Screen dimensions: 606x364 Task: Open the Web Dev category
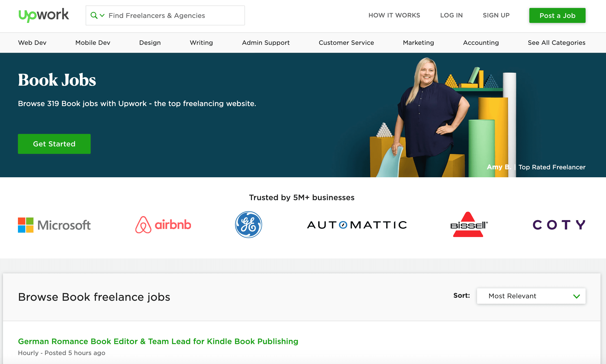click(32, 43)
